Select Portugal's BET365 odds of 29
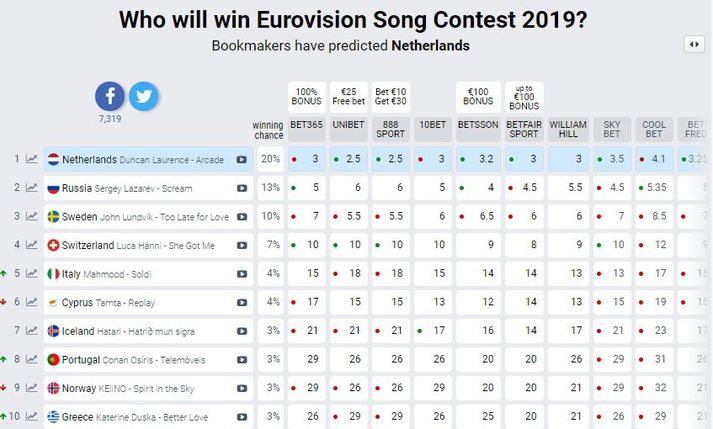Screen dimensions: 713x429 click(306, 359)
